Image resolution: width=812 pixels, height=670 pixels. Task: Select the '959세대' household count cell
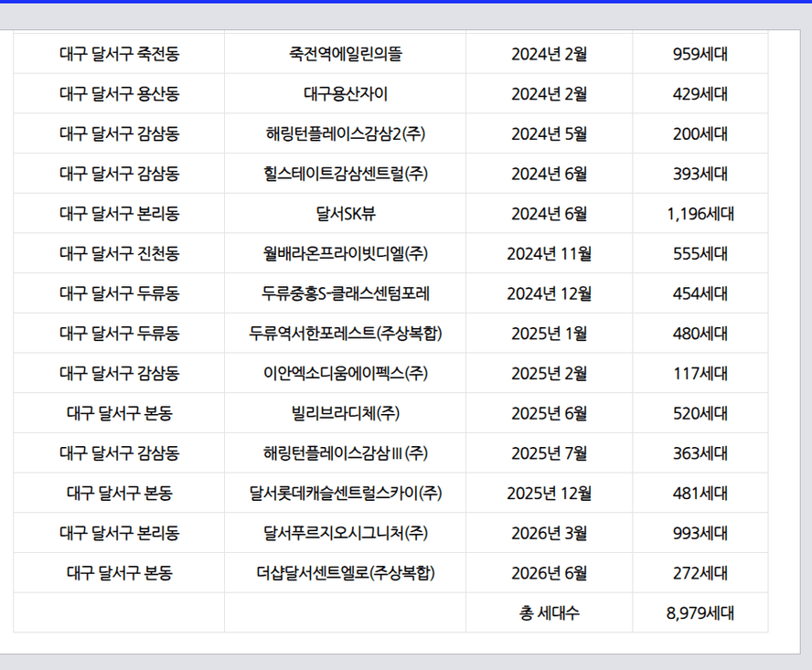700,54
